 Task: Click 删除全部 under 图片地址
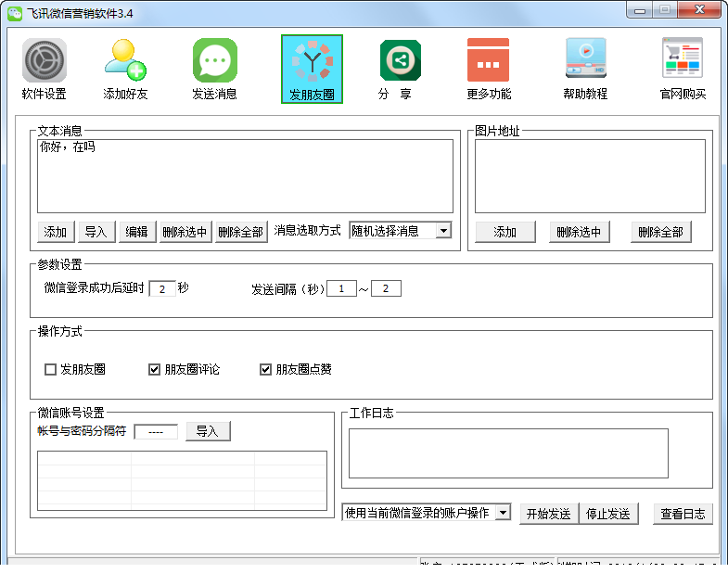pos(661,232)
